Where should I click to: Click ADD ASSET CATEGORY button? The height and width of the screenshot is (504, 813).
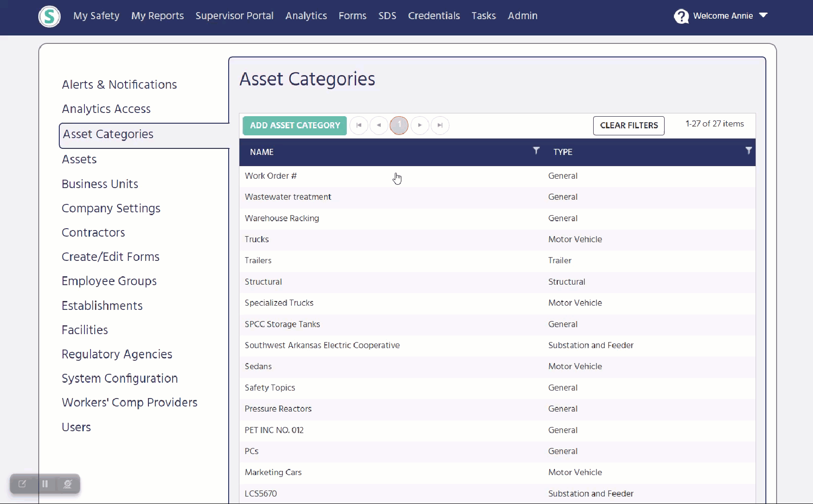pos(295,126)
